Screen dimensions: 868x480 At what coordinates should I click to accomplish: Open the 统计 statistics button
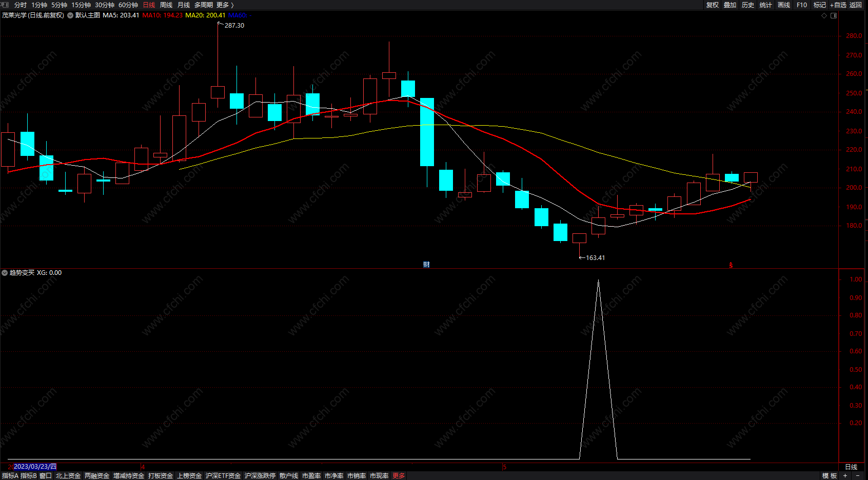pos(766,5)
